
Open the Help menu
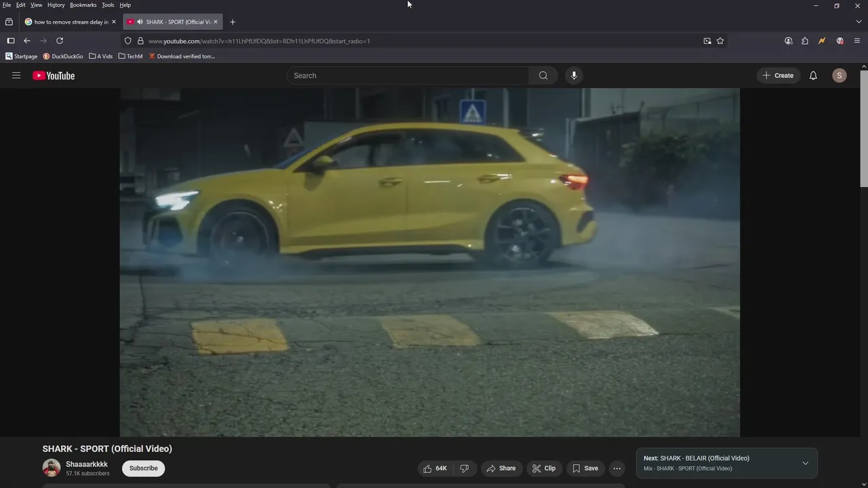pos(125,5)
